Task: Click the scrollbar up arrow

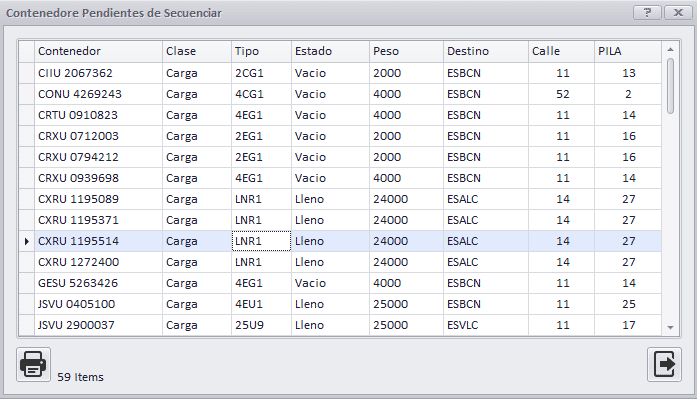Action: 670,50
